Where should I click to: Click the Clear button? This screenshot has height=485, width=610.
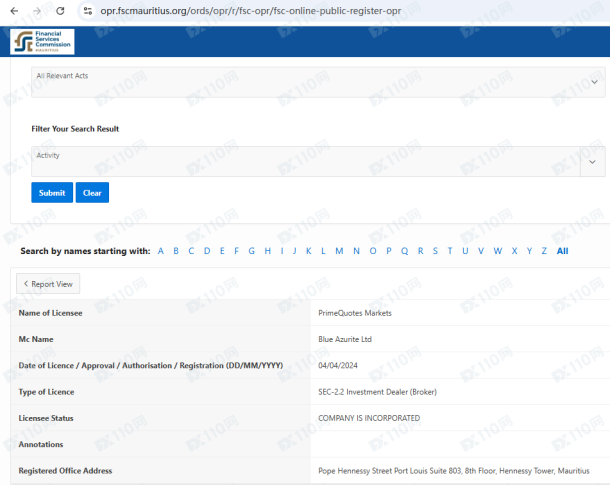92,193
